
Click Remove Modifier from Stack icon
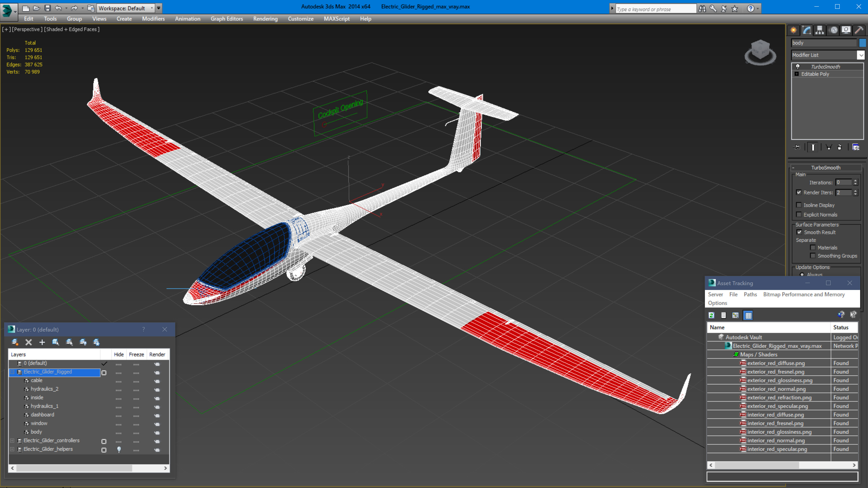[840, 147]
